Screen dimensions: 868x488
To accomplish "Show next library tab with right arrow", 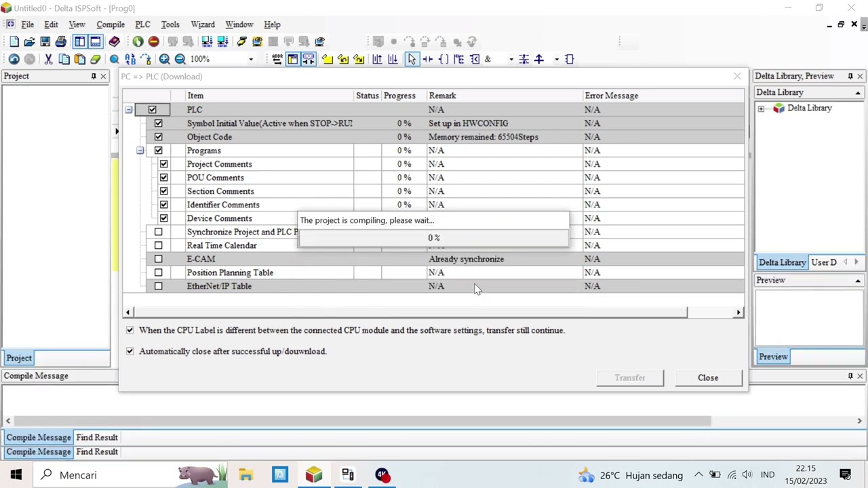I will coord(856,262).
